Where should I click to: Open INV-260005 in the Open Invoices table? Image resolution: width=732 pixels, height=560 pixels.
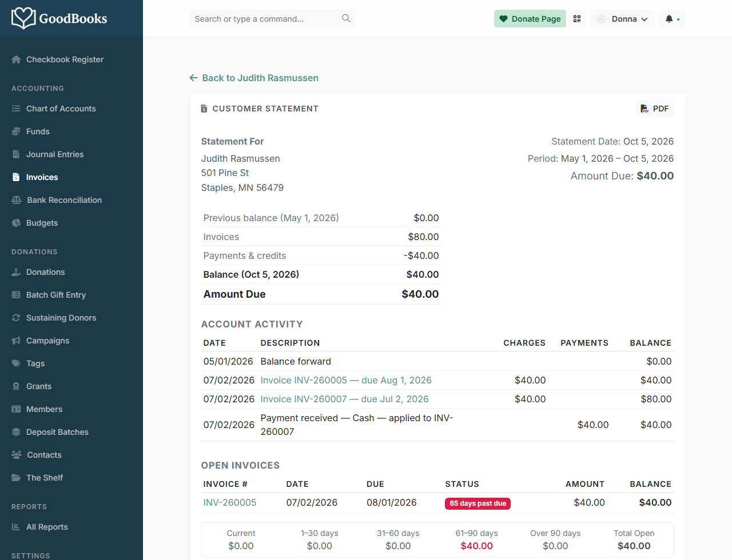click(230, 502)
